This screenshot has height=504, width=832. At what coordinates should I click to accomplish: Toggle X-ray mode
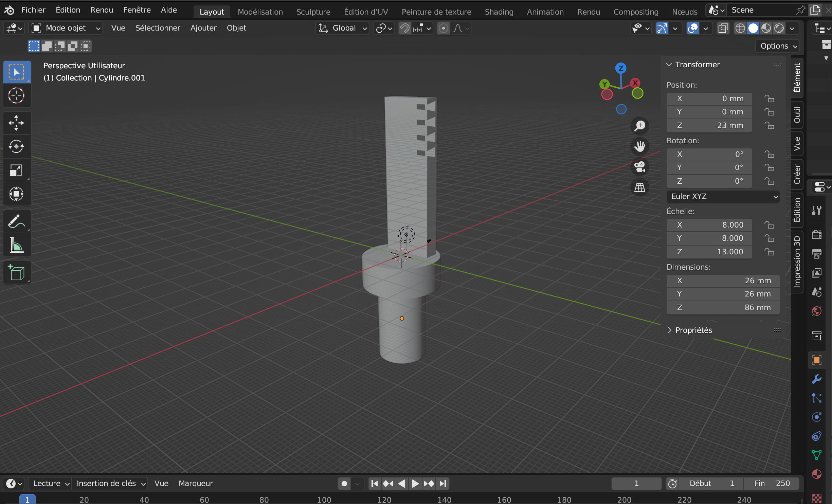pyautogui.click(x=723, y=28)
